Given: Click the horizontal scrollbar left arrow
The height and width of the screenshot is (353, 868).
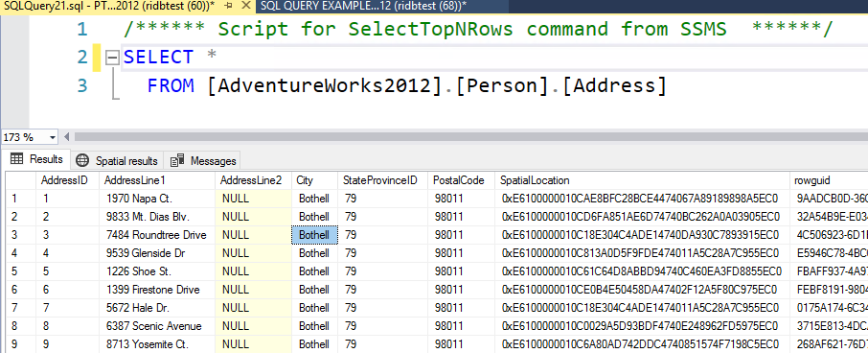Looking at the screenshot, I should 67,137.
